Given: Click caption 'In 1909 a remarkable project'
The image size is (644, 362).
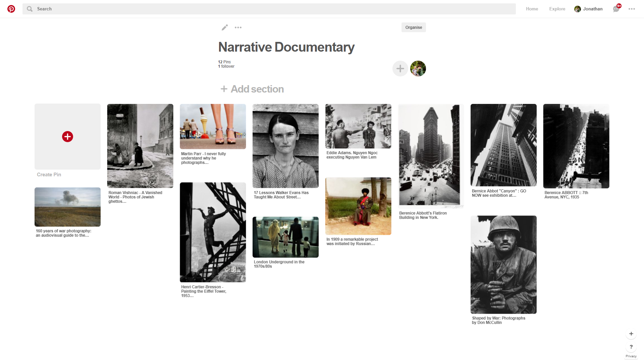Looking at the screenshot, I should (352, 241).
